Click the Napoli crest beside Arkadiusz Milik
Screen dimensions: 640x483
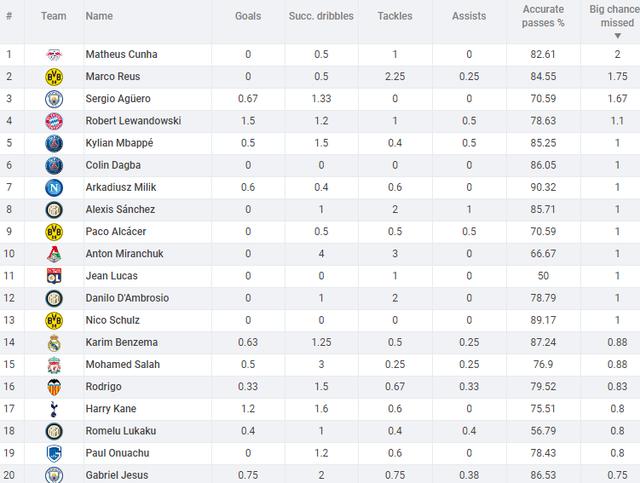coord(53,187)
